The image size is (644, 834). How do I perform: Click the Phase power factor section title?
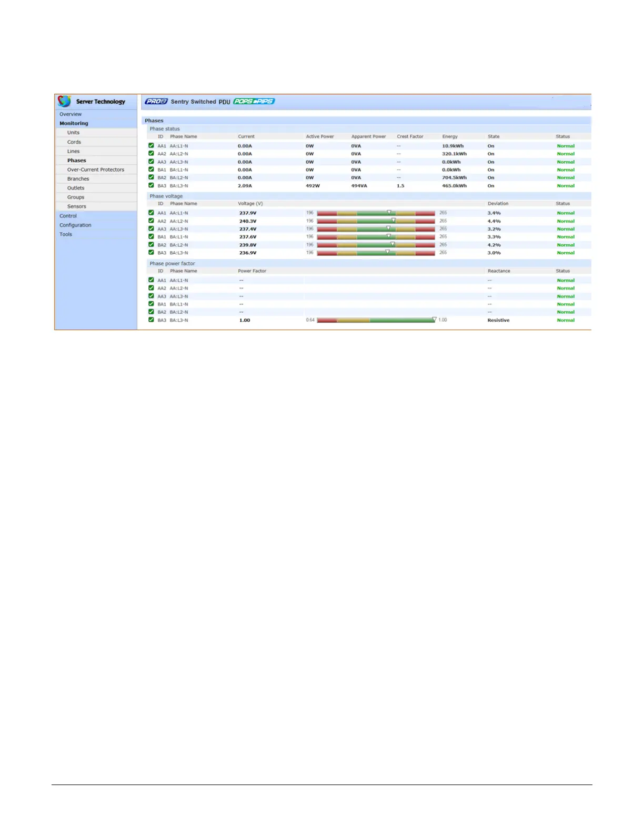pos(172,263)
